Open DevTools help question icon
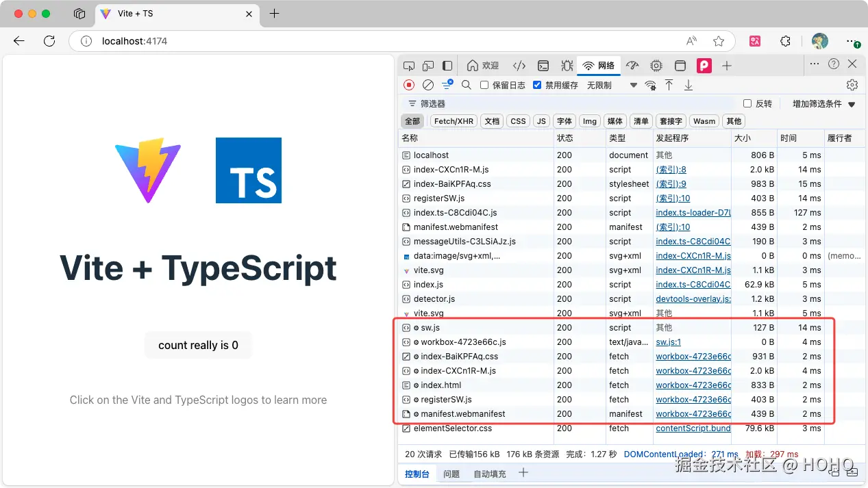This screenshot has width=868, height=488. pos(834,64)
